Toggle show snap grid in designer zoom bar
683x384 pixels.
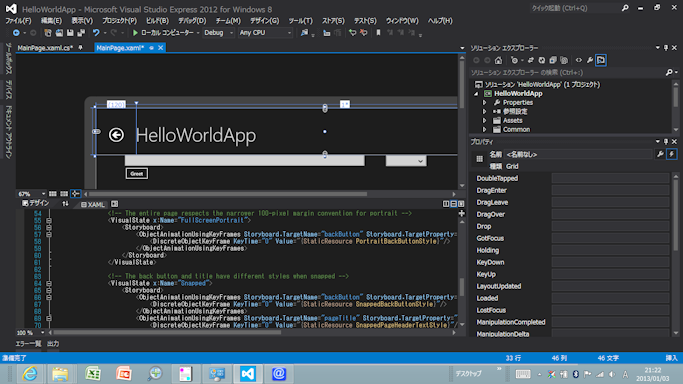[53, 194]
